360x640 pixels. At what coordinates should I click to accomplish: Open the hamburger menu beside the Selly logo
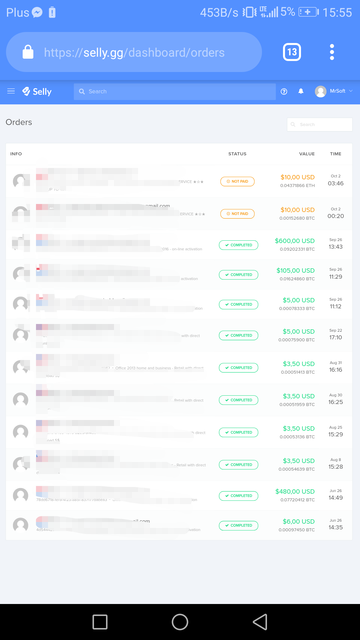pyautogui.click(x=11, y=91)
